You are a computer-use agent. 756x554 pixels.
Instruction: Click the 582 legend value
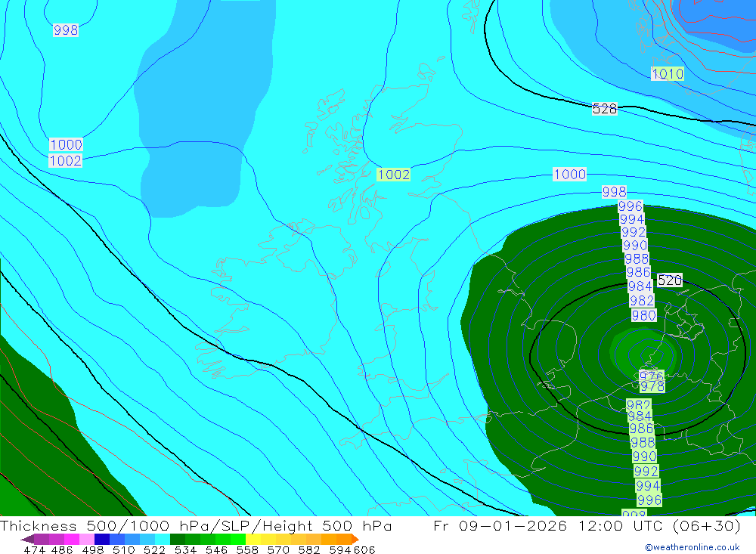309,549
